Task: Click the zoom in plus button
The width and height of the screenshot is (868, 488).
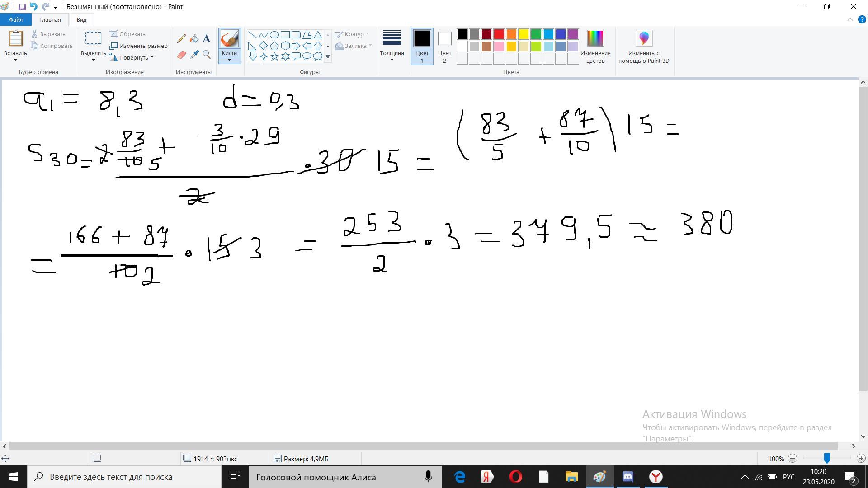Action: point(861,458)
